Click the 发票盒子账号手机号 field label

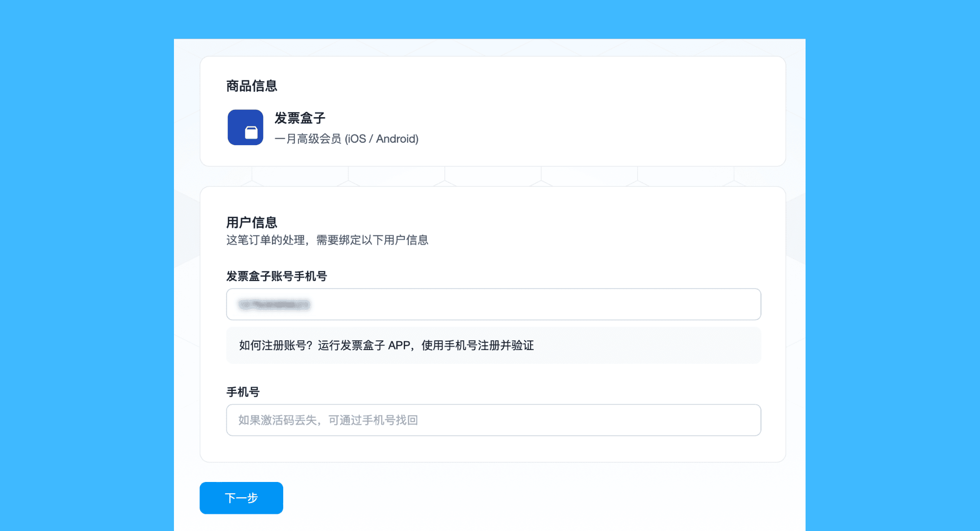tap(276, 277)
